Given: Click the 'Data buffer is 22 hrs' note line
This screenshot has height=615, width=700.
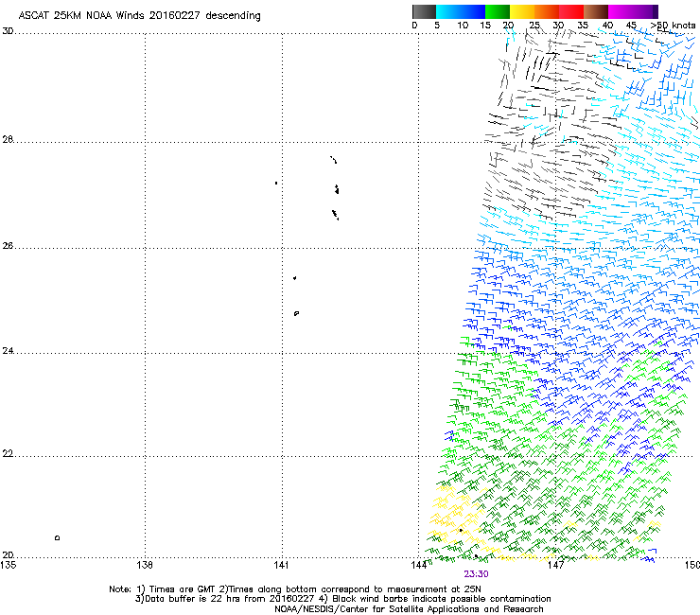Looking at the screenshot, I should click(342, 599).
